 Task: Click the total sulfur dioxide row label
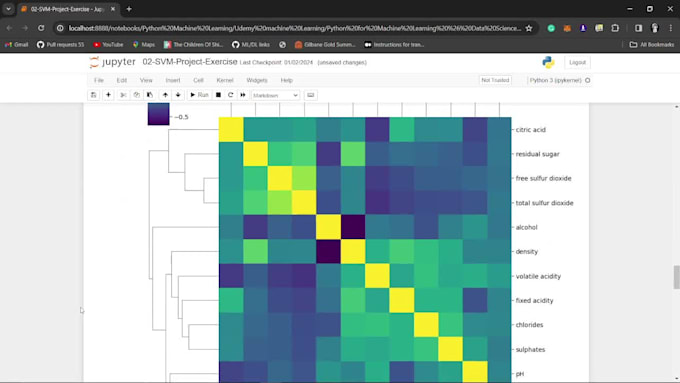tap(544, 203)
